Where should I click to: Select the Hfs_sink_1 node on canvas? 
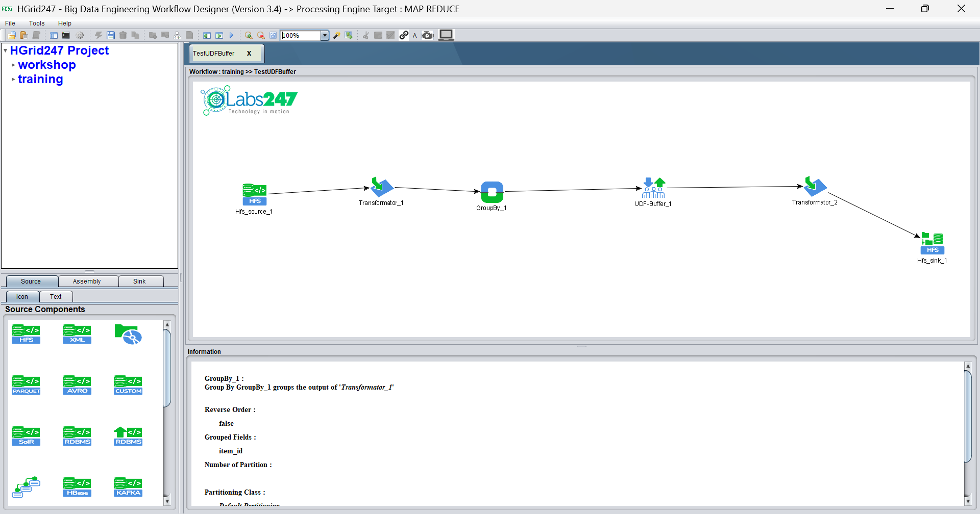(932, 243)
